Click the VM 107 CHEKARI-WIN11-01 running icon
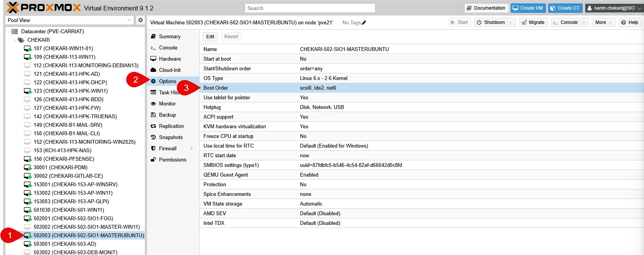This screenshot has height=255, width=644. 27,49
